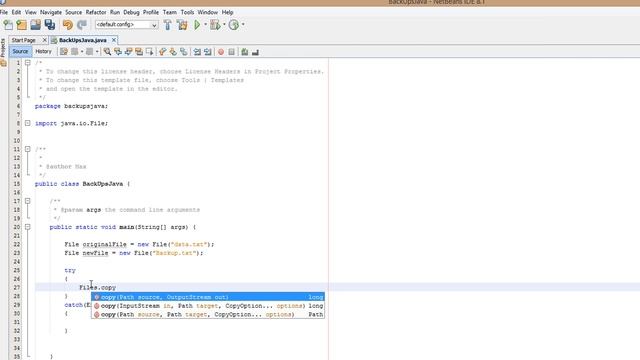This screenshot has width=640, height=360.
Task: Open the Window menu
Action: tap(208, 12)
